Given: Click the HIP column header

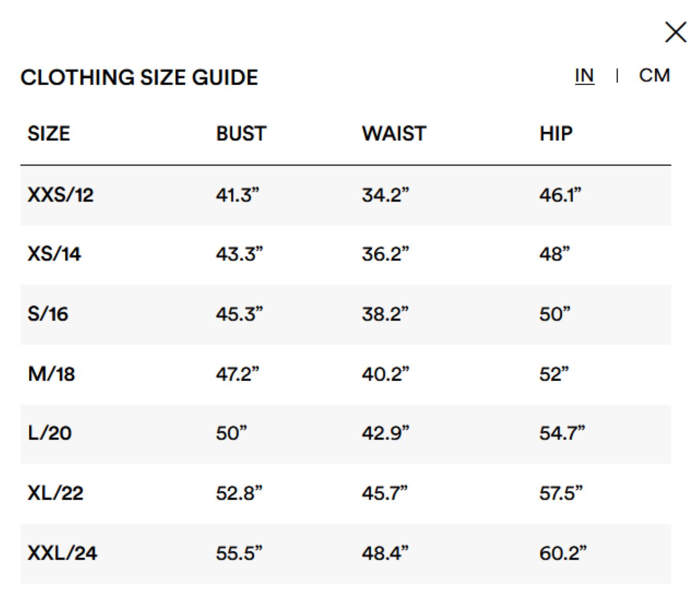Looking at the screenshot, I should pyautogui.click(x=556, y=134).
